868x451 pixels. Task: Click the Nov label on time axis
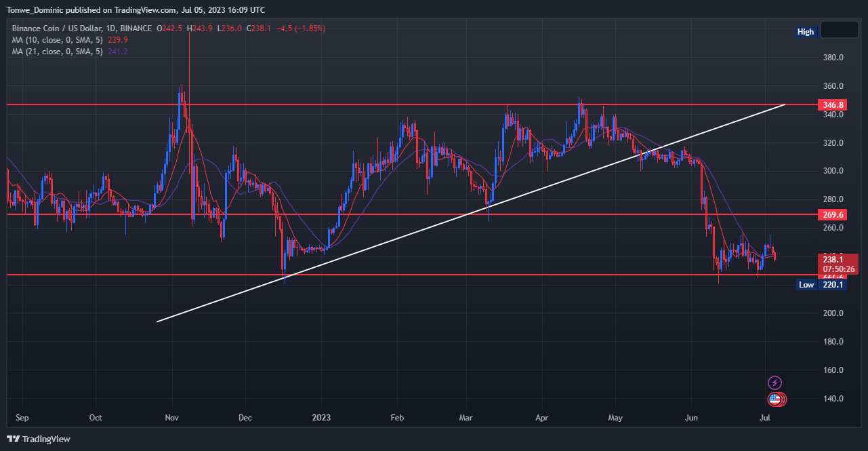pyautogui.click(x=171, y=418)
